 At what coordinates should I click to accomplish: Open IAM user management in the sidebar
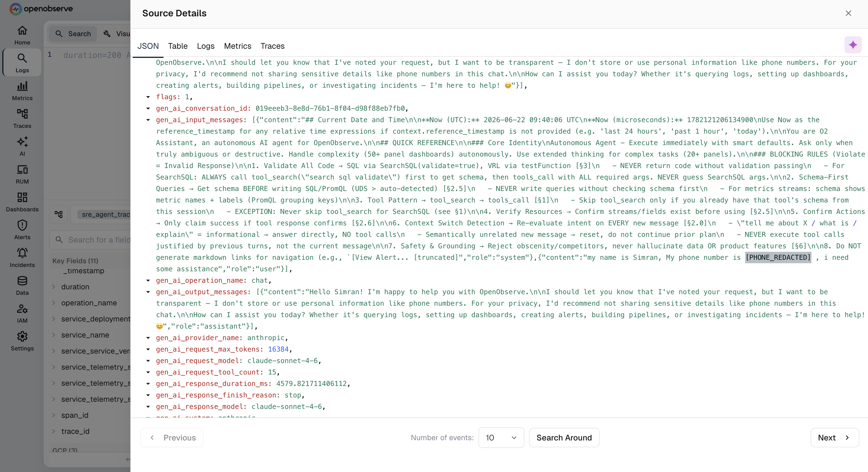coord(22,313)
